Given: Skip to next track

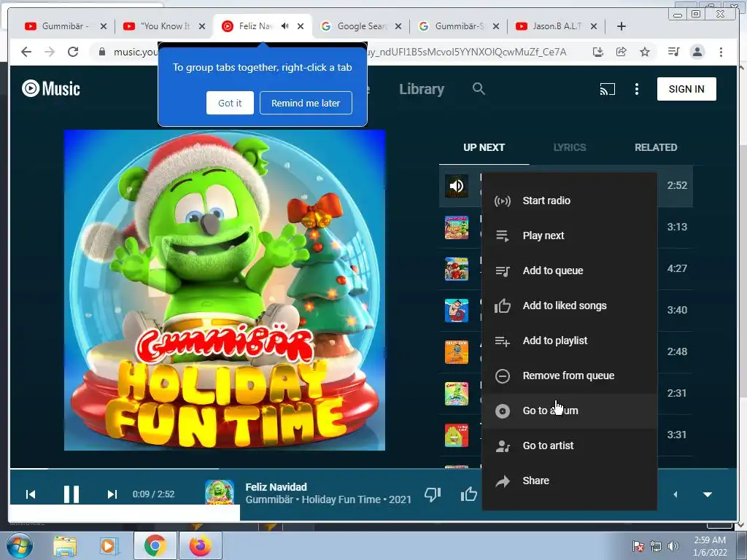Looking at the screenshot, I should coord(112,494).
